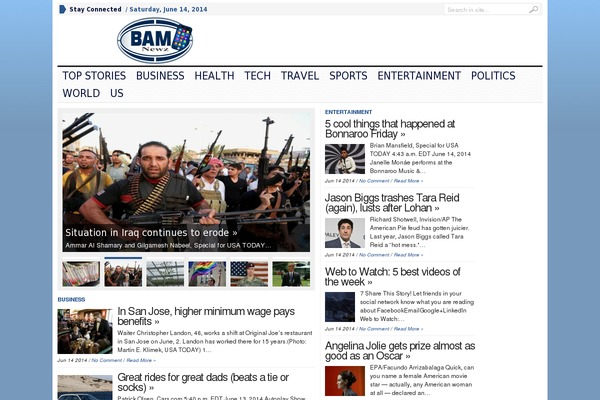The width and height of the screenshot is (600, 400).
Task: Open '5 cool things at Bonnaroo' headline
Action: coord(390,129)
